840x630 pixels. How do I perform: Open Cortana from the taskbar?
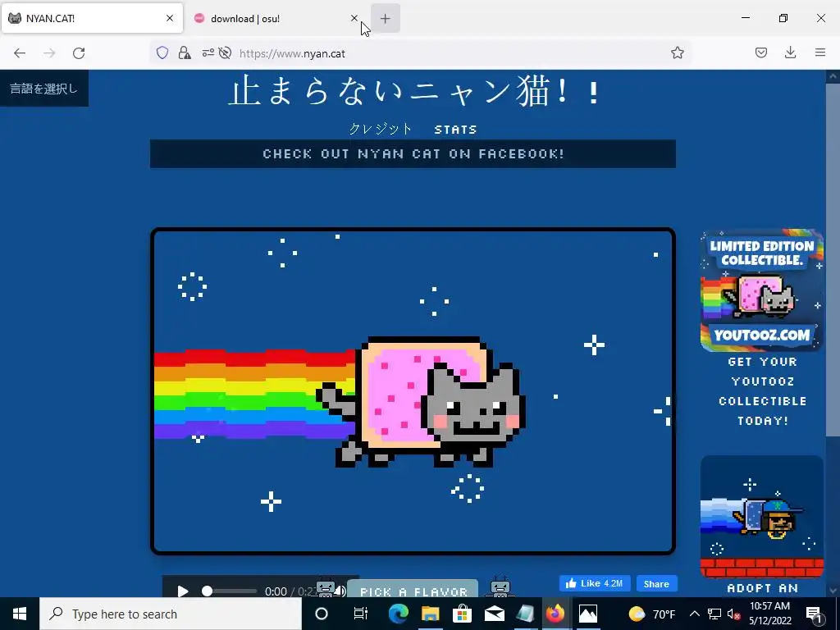click(322, 614)
